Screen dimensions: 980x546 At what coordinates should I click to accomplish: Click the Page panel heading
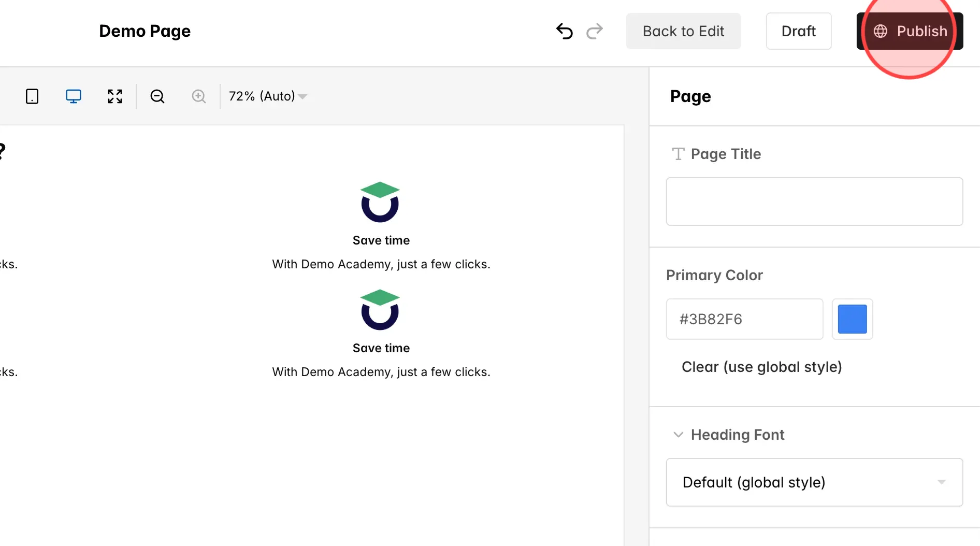690,96
